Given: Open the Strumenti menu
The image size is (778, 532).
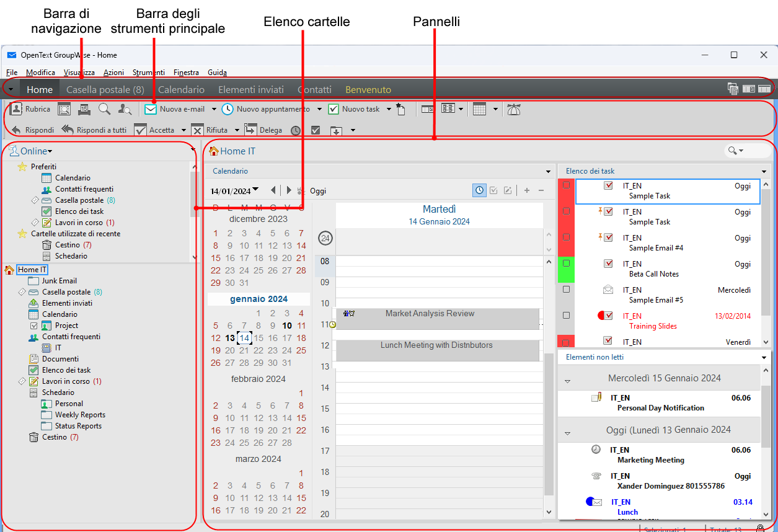Looking at the screenshot, I should (149, 73).
